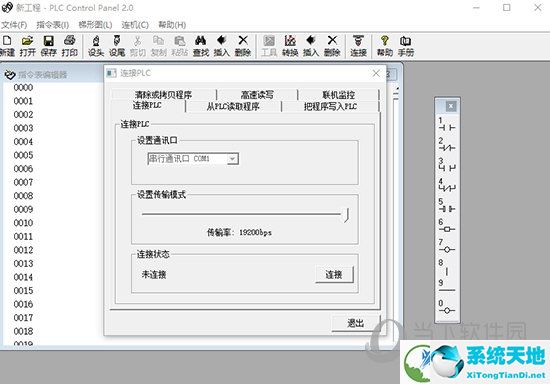550x384 pixels.
Task: Open the 梯形图(L) menu
Action: pos(95,25)
